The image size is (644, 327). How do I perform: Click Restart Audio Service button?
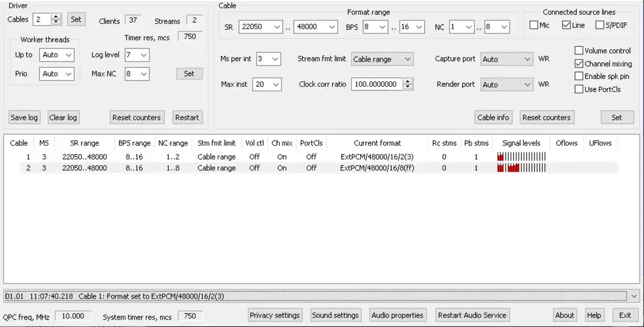(x=472, y=315)
